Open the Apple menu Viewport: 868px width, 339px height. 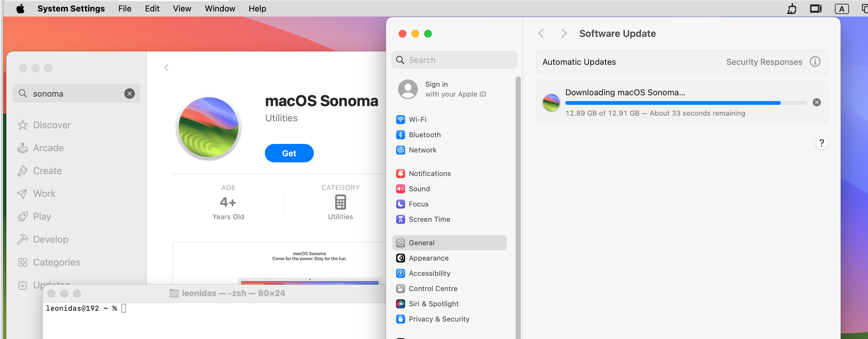click(x=20, y=8)
